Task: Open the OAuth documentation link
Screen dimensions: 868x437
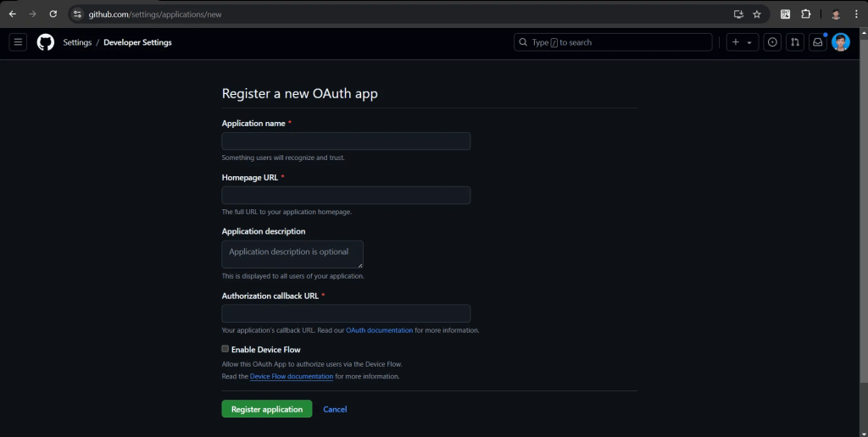Action: pyautogui.click(x=379, y=330)
